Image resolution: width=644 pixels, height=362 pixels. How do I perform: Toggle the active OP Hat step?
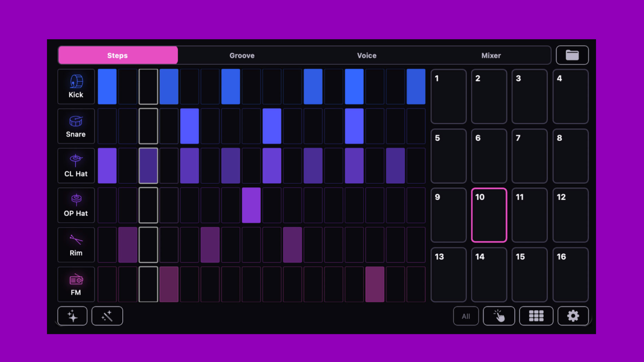pyautogui.click(x=251, y=205)
